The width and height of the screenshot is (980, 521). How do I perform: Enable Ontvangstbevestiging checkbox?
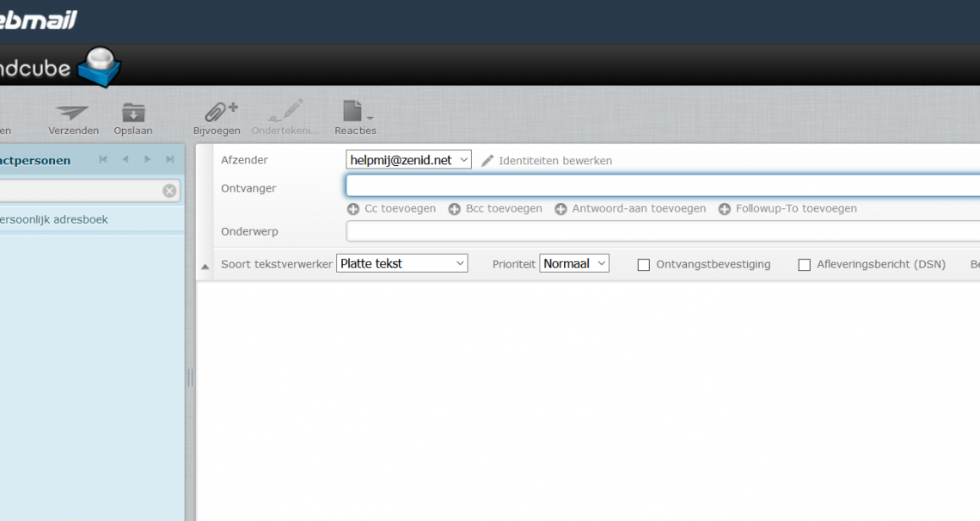643,265
